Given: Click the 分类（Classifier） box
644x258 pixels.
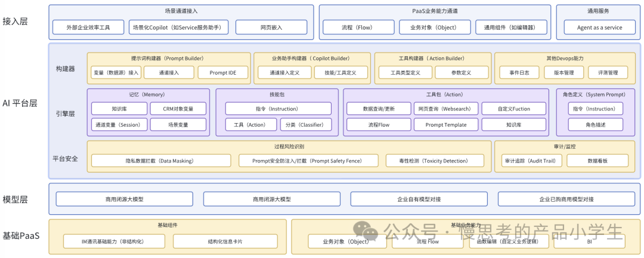Looking at the screenshot, I should click(x=306, y=125).
